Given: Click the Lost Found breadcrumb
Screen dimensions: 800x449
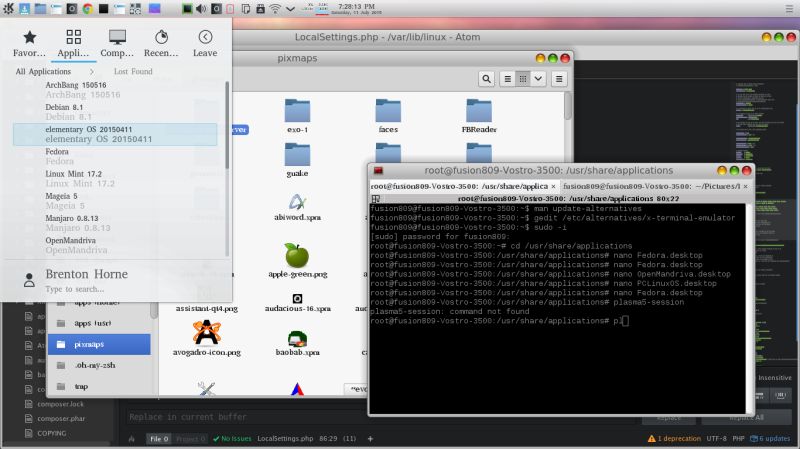Looking at the screenshot, I should (133, 71).
